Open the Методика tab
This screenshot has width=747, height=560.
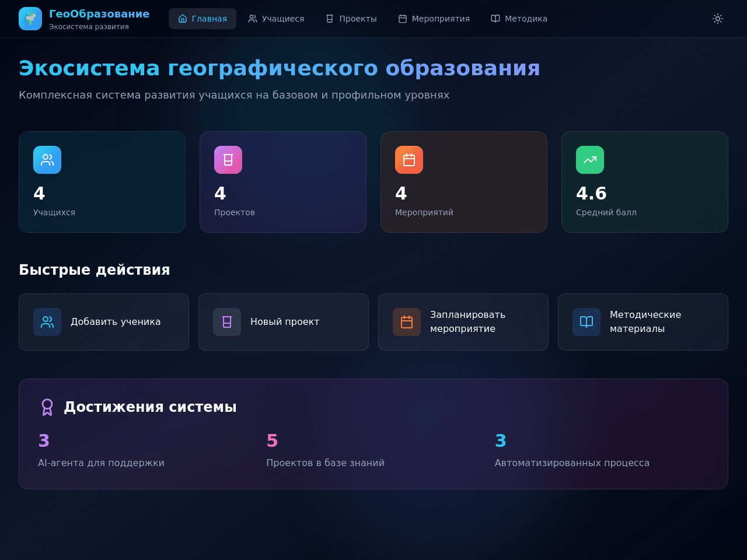(519, 19)
